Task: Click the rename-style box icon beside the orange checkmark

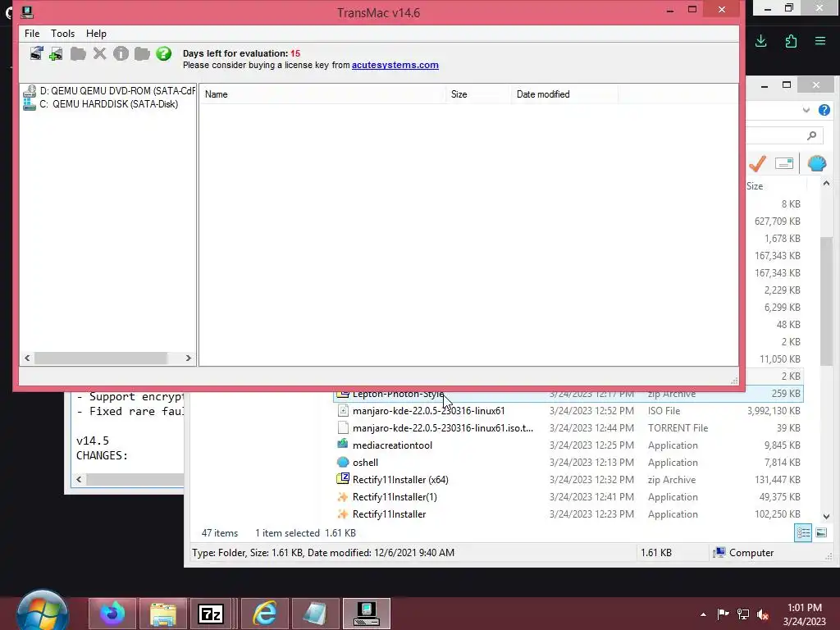Action: click(x=783, y=163)
